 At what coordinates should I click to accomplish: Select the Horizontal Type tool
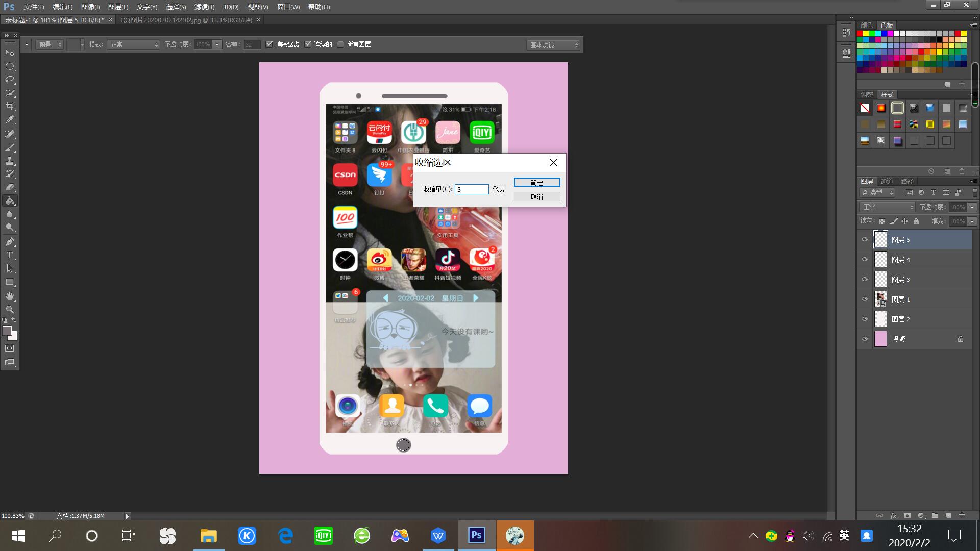tap(10, 255)
